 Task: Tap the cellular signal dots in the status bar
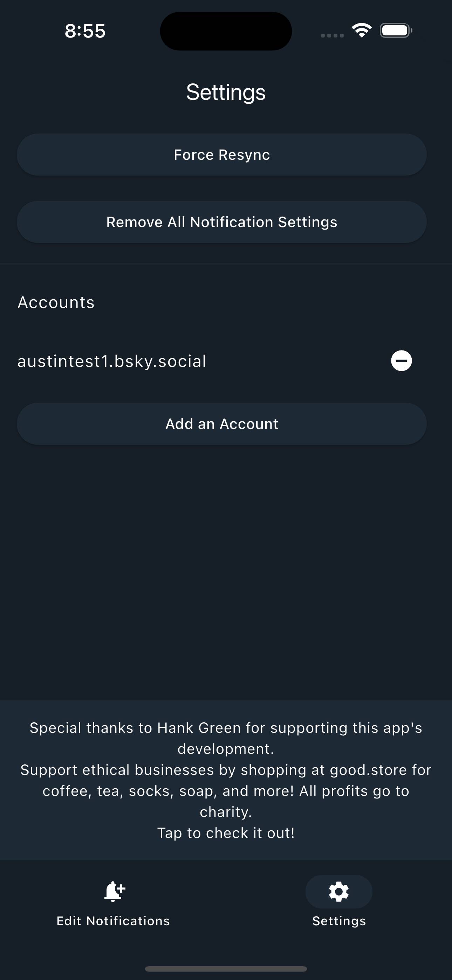tap(331, 34)
